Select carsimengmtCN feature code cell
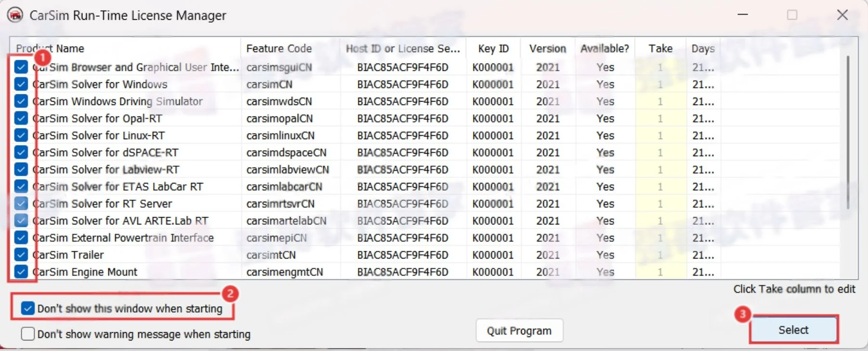868x351 pixels. (285, 272)
